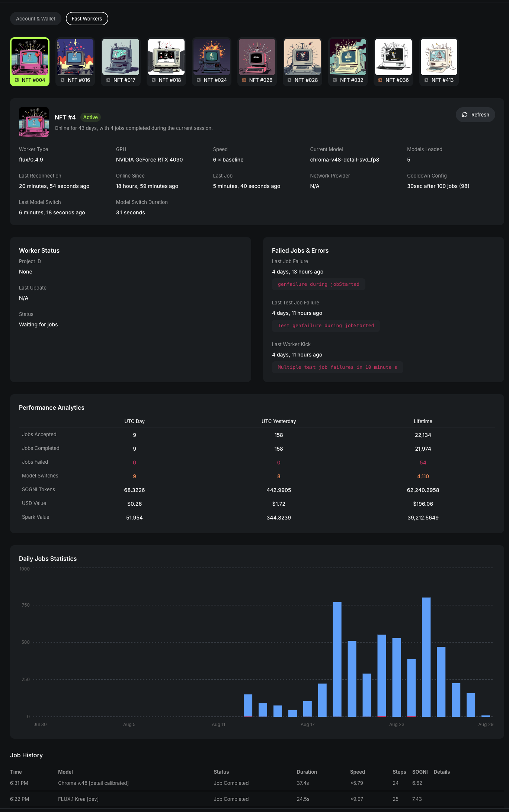Click the refresh arrows icon
The image size is (509, 812).
pos(465,115)
